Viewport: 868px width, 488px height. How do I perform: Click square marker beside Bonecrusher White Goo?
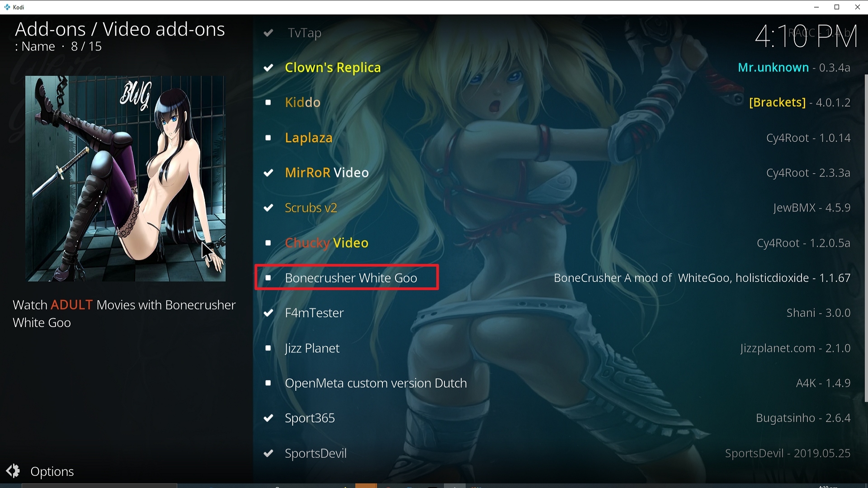pyautogui.click(x=268, y=278)
